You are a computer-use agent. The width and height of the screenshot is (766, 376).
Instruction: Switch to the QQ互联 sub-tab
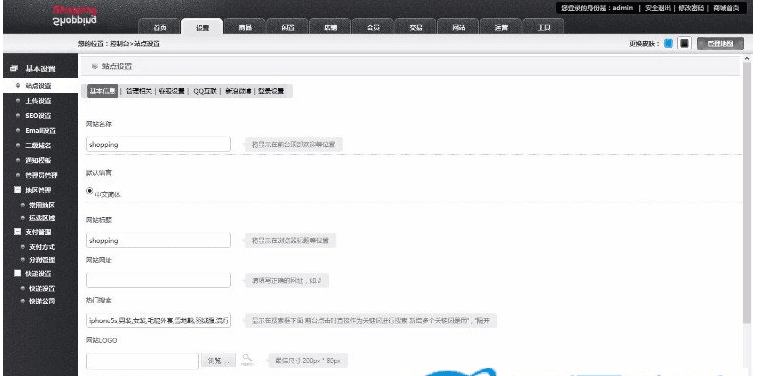(x=205, y=91)
